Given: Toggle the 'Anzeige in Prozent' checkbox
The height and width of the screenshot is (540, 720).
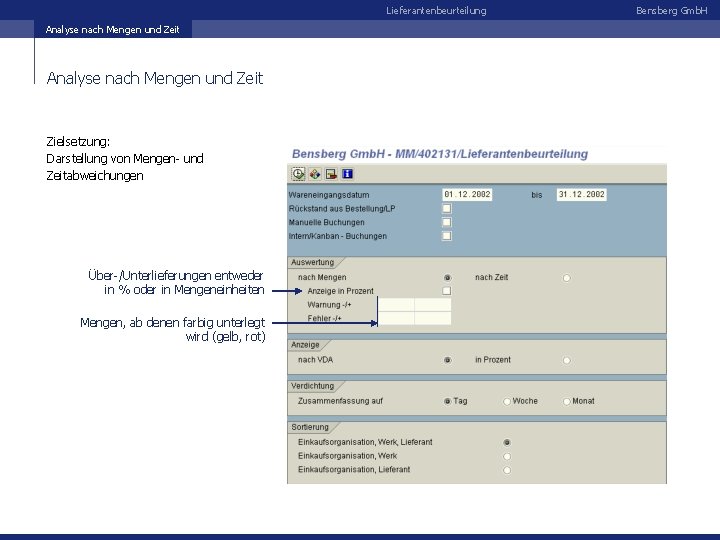Looking at the screenshot, I should point(446,291).
